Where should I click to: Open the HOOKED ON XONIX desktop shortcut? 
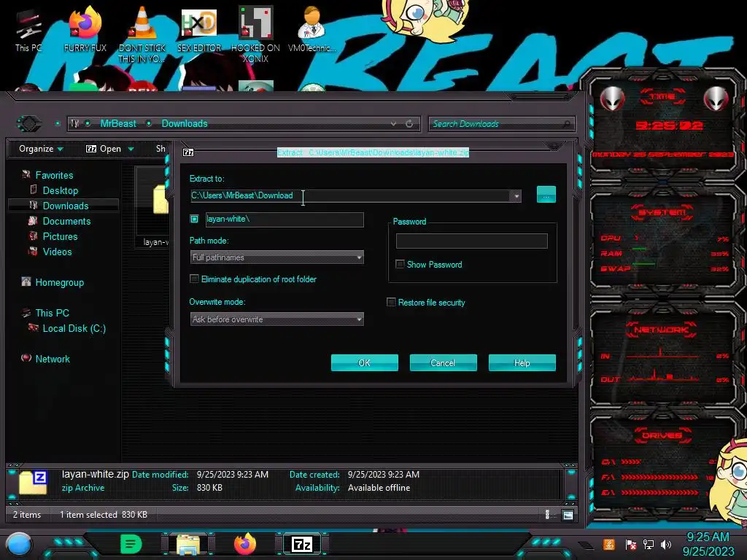click(x=255, y=34)
